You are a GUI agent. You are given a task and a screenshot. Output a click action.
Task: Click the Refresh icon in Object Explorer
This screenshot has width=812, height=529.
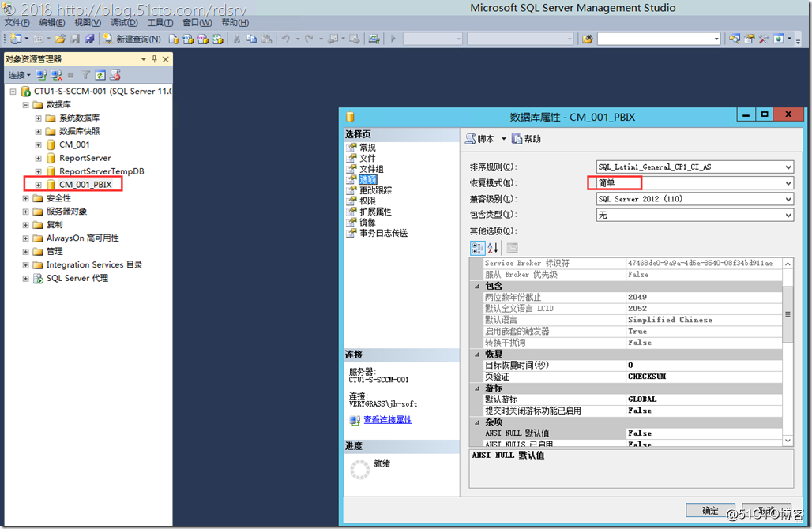tap(100, 75)
